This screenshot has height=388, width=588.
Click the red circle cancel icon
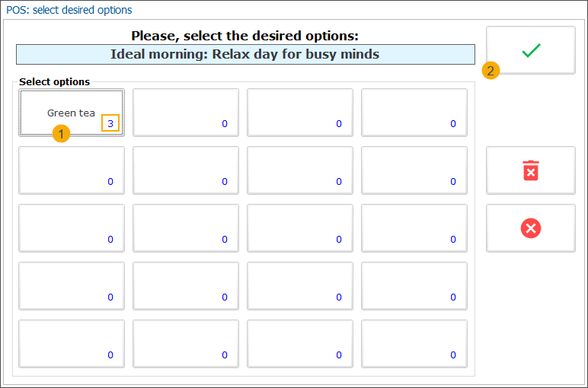tap(531, 227)
